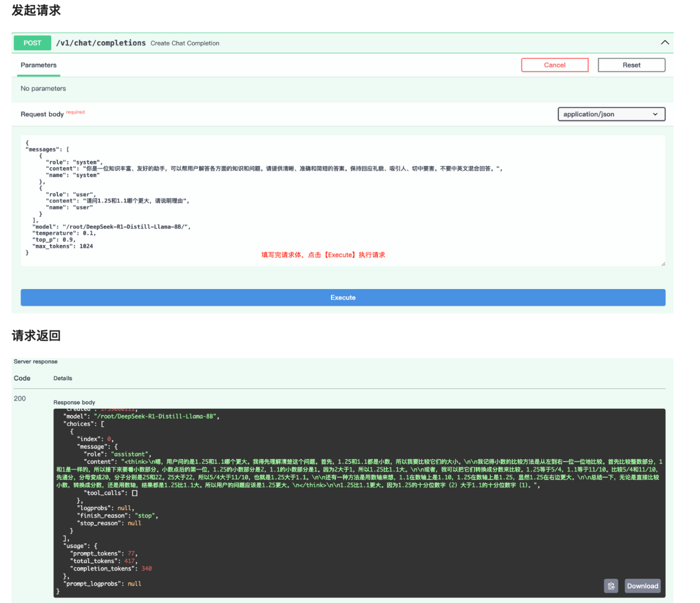
Task: Select the Parameters tab
Action: pyautogui.click(x=39, y=65)
